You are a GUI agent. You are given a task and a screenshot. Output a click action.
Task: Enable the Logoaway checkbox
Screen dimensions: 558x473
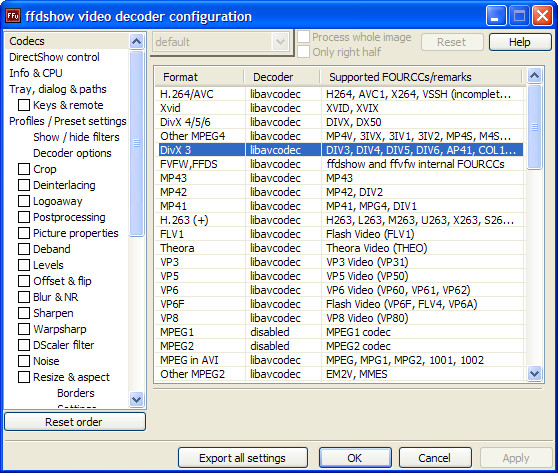tap(24, 201)
